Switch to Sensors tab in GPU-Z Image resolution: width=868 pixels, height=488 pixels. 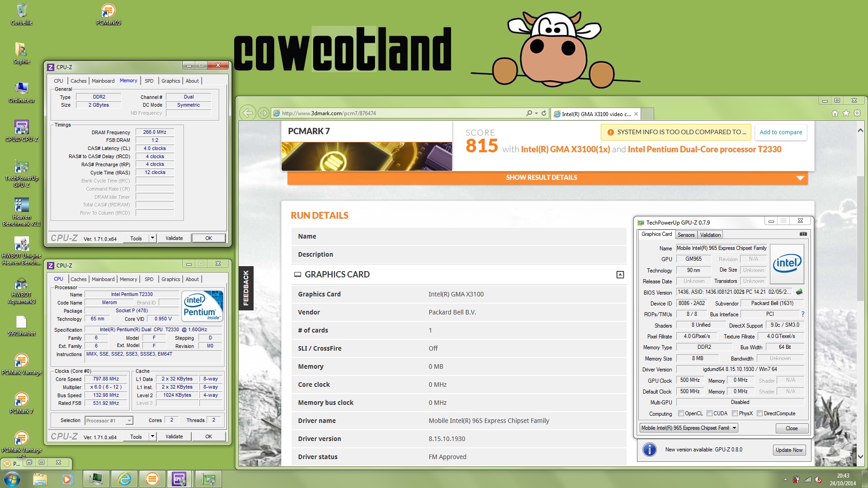click(x=686, y=235)
